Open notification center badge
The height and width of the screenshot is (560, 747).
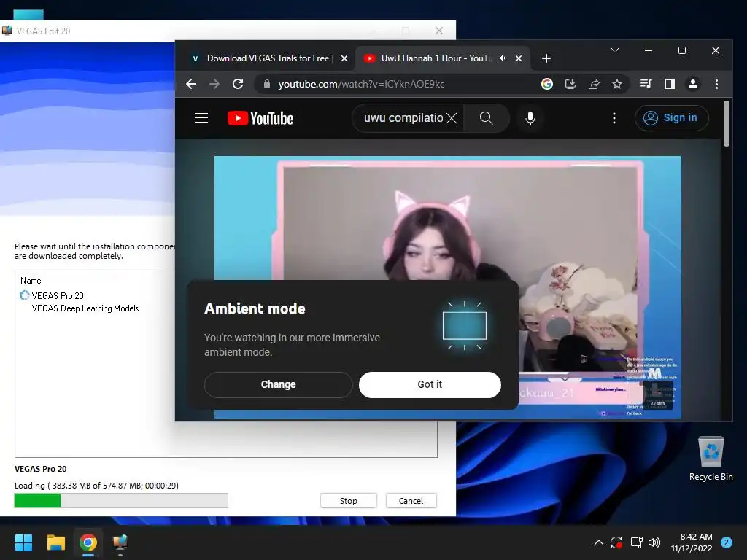[x=727, y=542]
